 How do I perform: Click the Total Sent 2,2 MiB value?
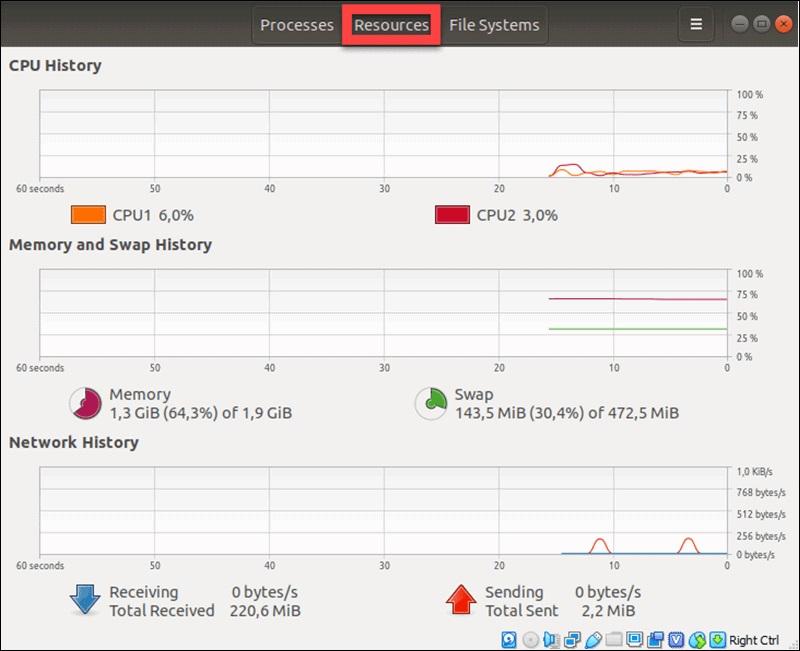point(608,611)
